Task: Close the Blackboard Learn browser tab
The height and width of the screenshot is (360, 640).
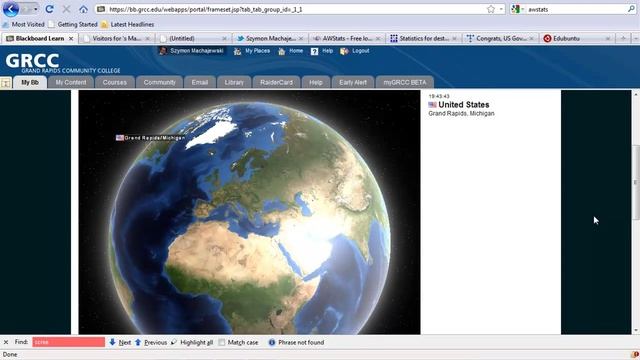Action: click(71, 38)
